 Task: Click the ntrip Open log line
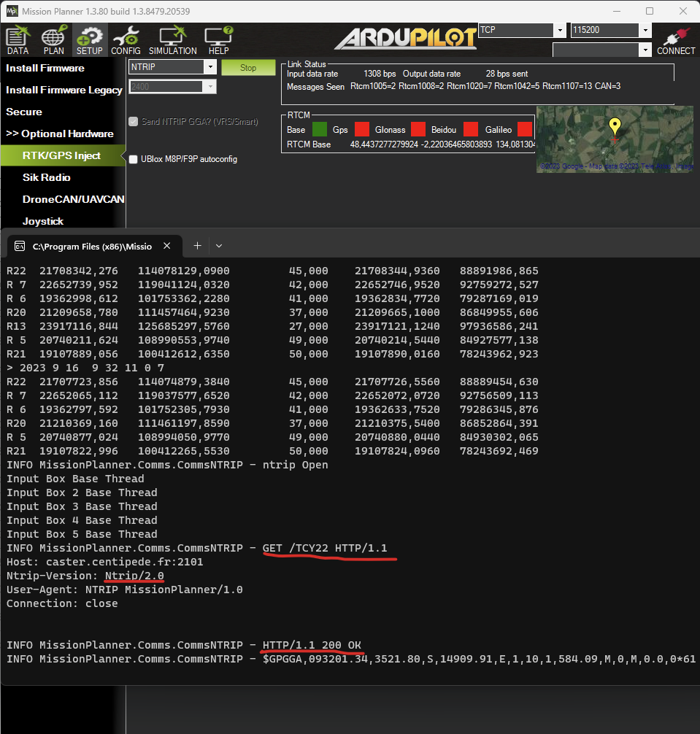(x=167, y=465)
